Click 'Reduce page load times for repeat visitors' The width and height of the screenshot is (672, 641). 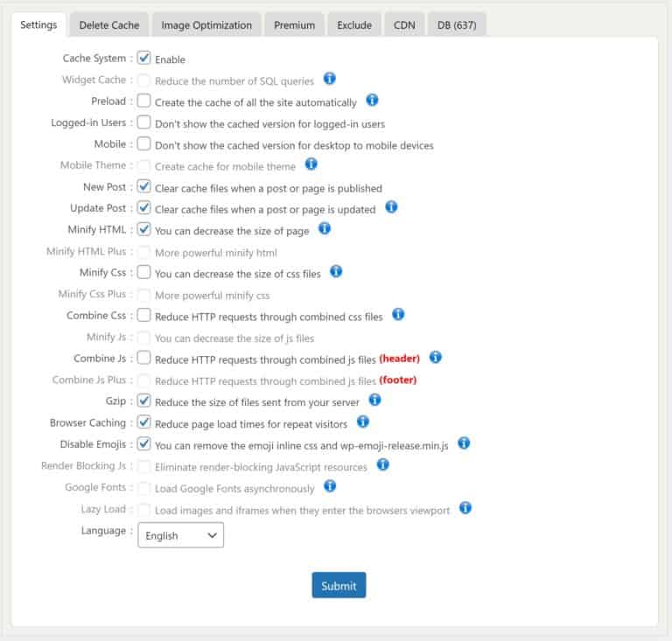251,424
